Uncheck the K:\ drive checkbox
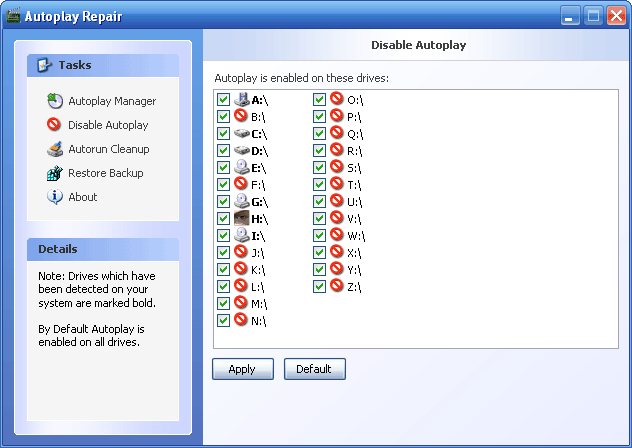 tap(223, 269)
